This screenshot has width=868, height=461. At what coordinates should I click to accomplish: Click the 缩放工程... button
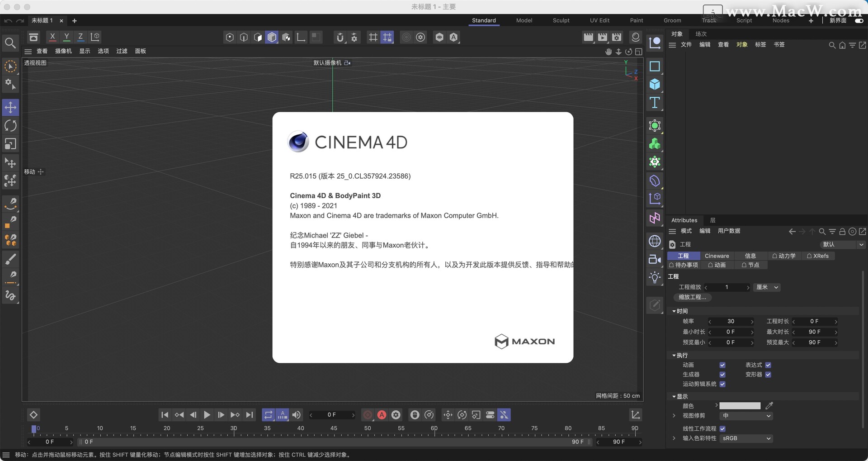(x=692, y=297)
